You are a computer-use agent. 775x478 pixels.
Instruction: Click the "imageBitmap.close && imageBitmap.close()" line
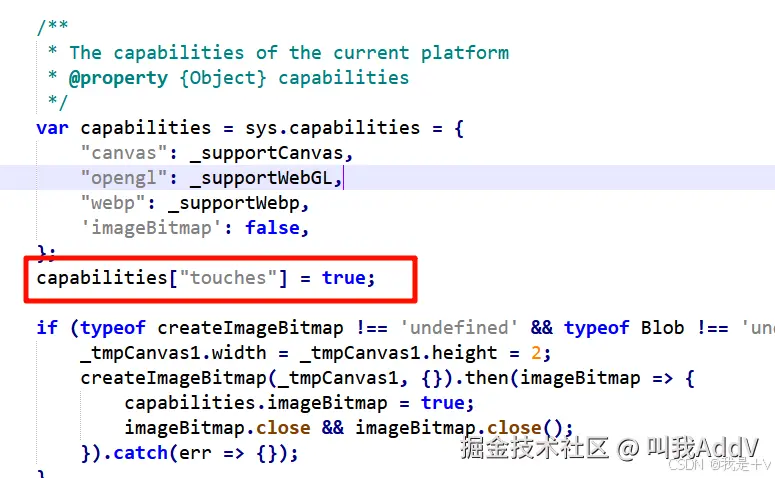coord(349,428)
